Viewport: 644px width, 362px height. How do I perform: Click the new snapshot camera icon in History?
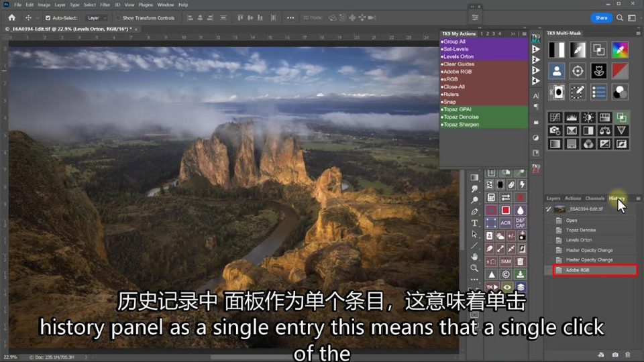tap(615, 355)
